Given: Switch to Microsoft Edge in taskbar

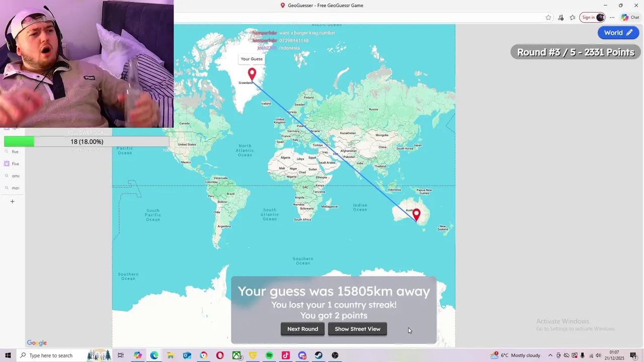Looking at the screenshot, I should tap(154, 355).
